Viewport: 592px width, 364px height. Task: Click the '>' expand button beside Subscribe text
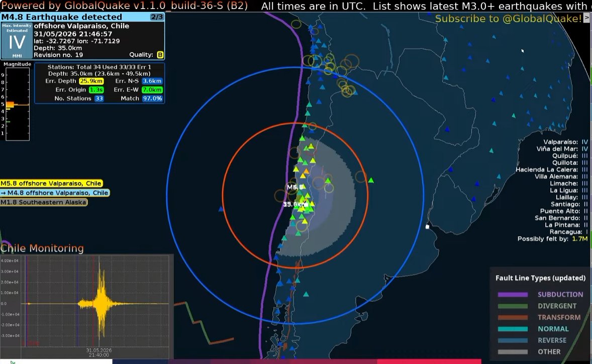[x=586, y=18]
